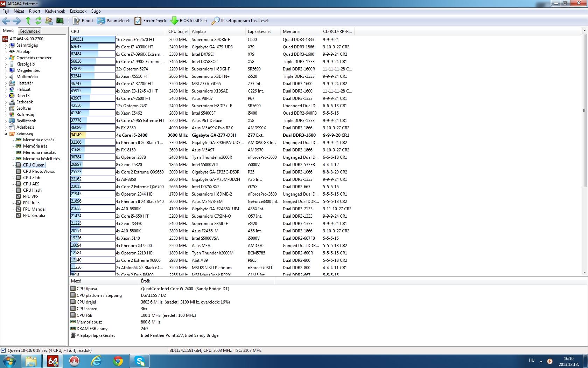The width and height of the screenshot is (588, 368).
Task: Expand the Kiszolgáló tree node
Action: [6, 64]
